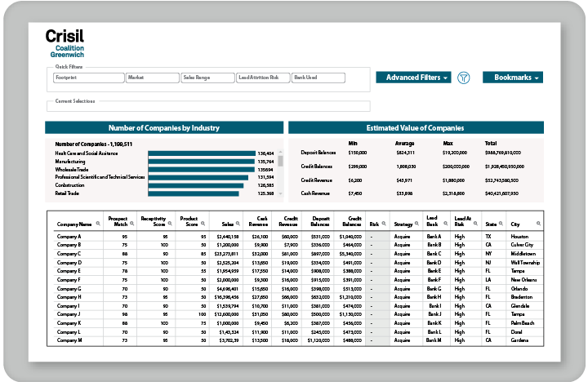
Task: Click search icon in City column header
Action: [540, 223]
